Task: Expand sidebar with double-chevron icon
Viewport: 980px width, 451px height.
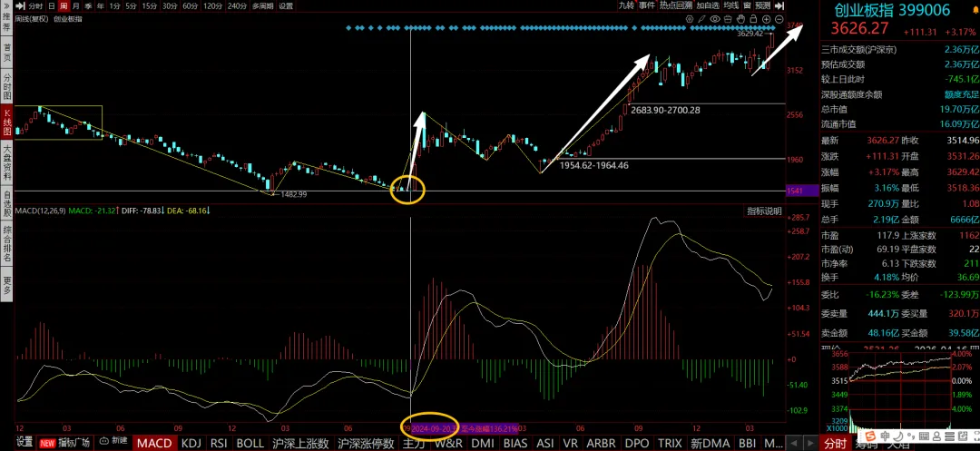Action: click(x=6, y=5)
